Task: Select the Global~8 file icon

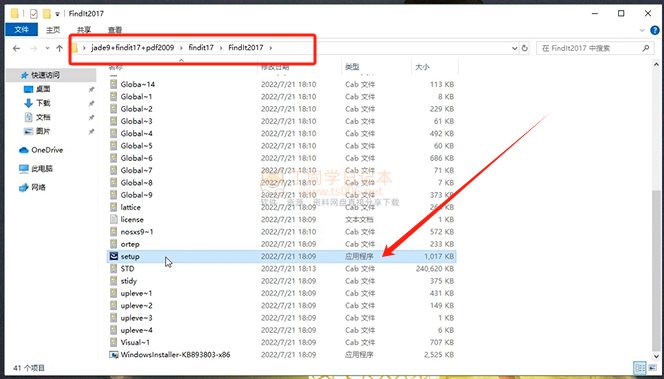Action: pyautogui.click(x=113, y=183)
